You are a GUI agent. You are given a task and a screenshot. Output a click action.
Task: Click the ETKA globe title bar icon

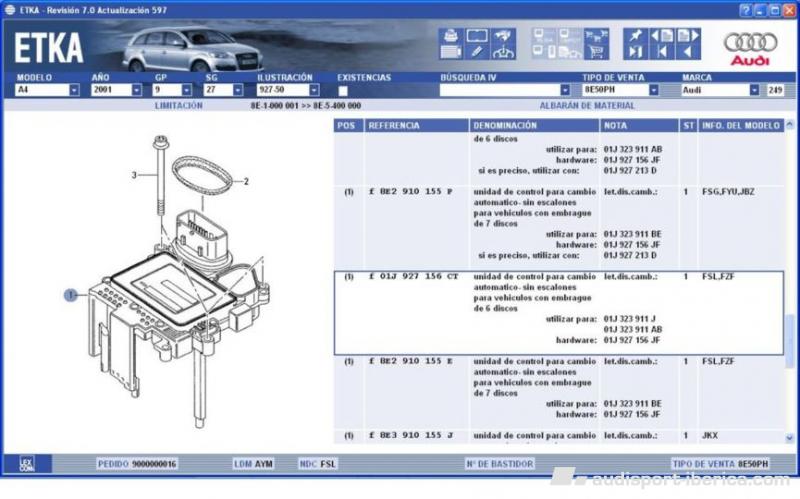10,10
